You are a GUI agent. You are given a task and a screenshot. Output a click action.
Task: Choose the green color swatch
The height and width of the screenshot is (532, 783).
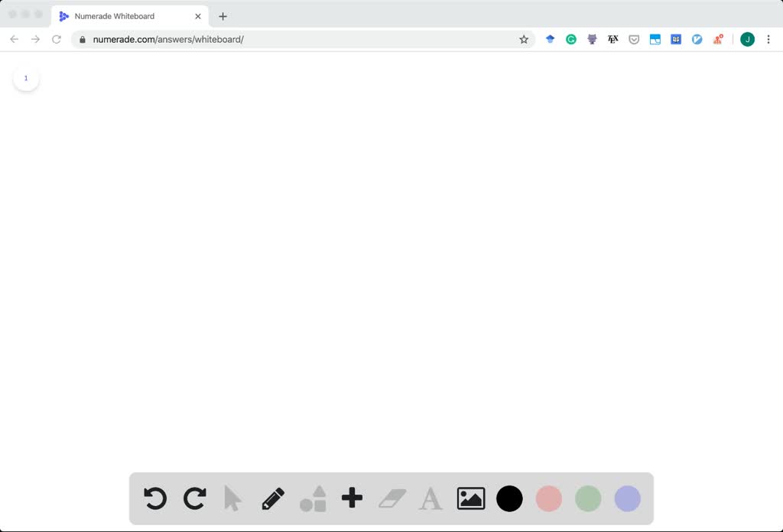coord(588,498)
